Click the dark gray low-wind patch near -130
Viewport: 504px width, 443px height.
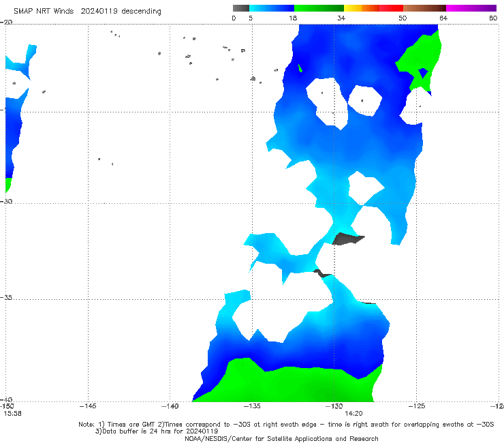pos(347,239)
